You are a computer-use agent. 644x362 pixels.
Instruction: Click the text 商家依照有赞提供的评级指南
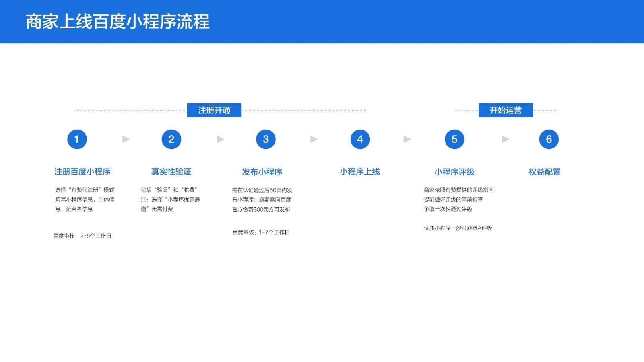[459, 190]
